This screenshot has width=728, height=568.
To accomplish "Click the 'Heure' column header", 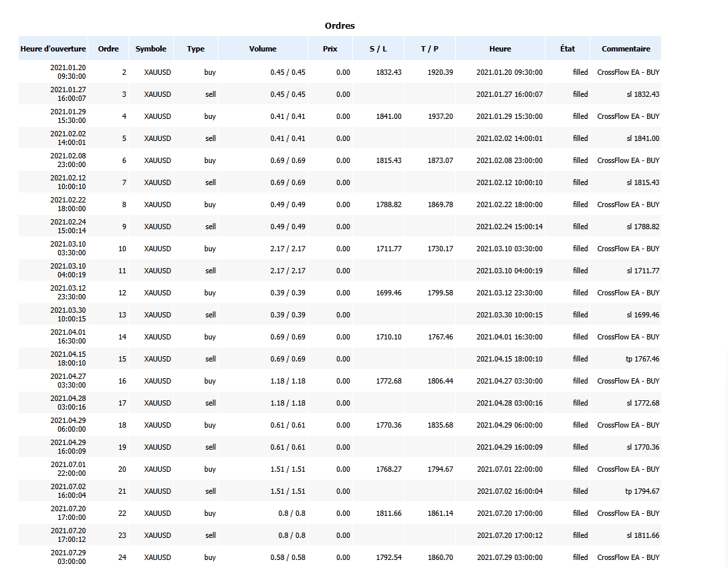I will pos(500,49).
